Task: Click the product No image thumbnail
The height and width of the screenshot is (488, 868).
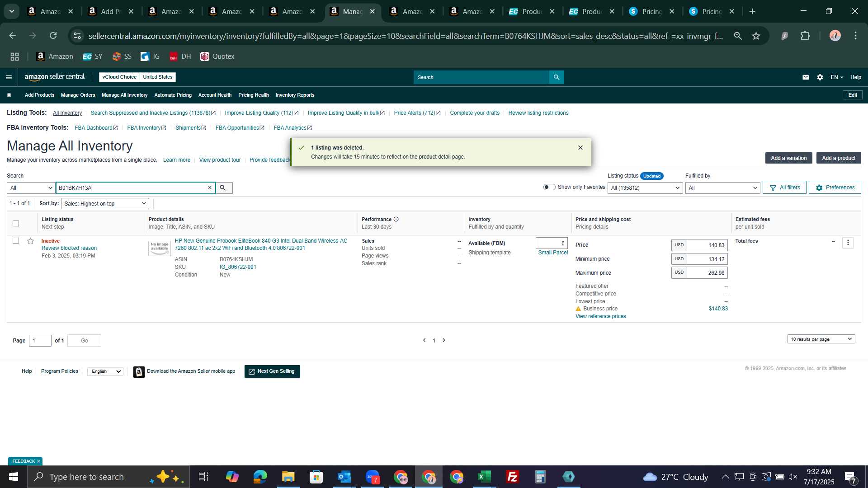Action: point(160,248)
